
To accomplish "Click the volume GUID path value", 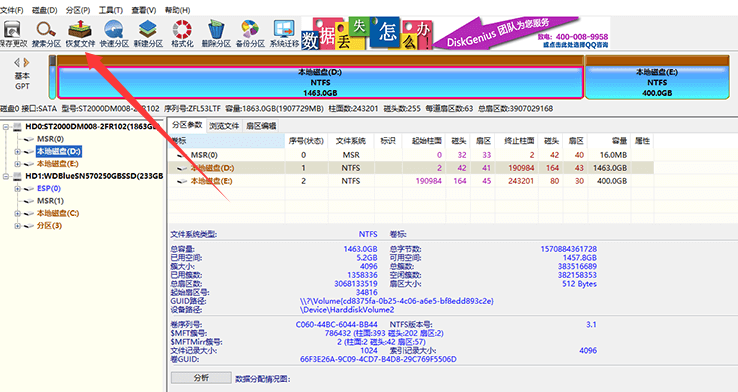I will 396,301.
